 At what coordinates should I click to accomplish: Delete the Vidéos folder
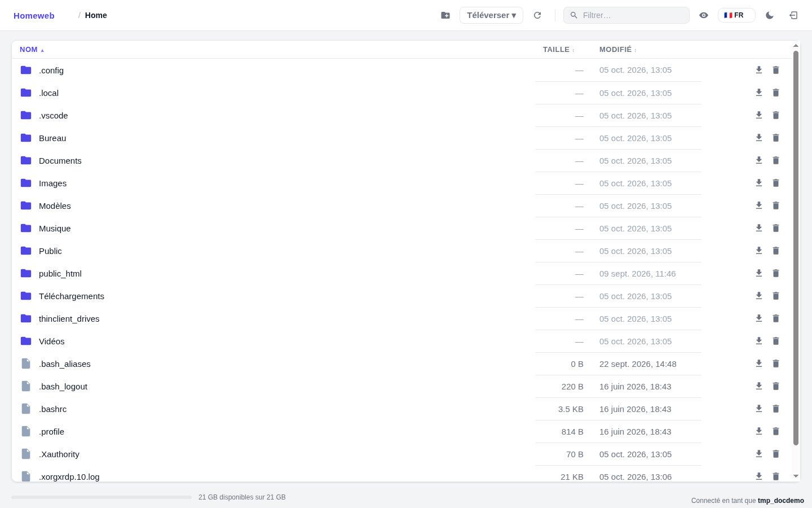[776, 341]
